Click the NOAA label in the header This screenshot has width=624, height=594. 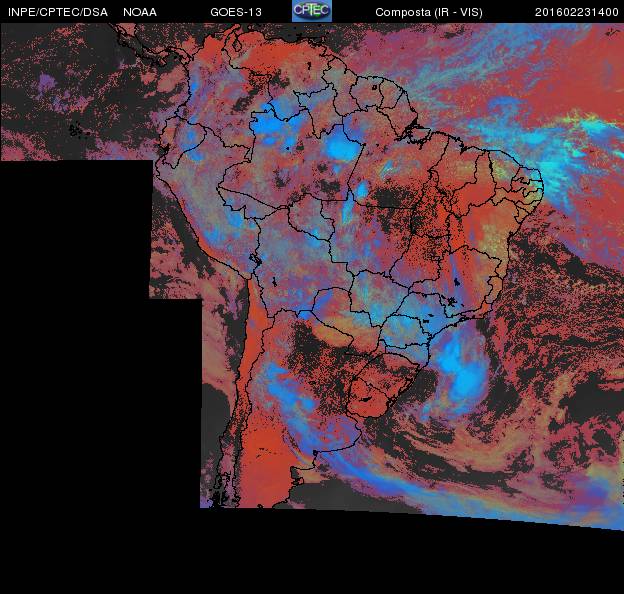click(x=140, y=12)
